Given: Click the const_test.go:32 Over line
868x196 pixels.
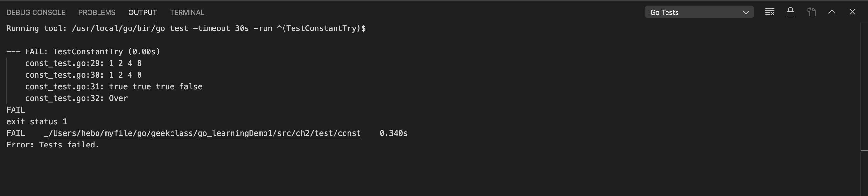Looking at the screenshot, I should click(77, 98).
